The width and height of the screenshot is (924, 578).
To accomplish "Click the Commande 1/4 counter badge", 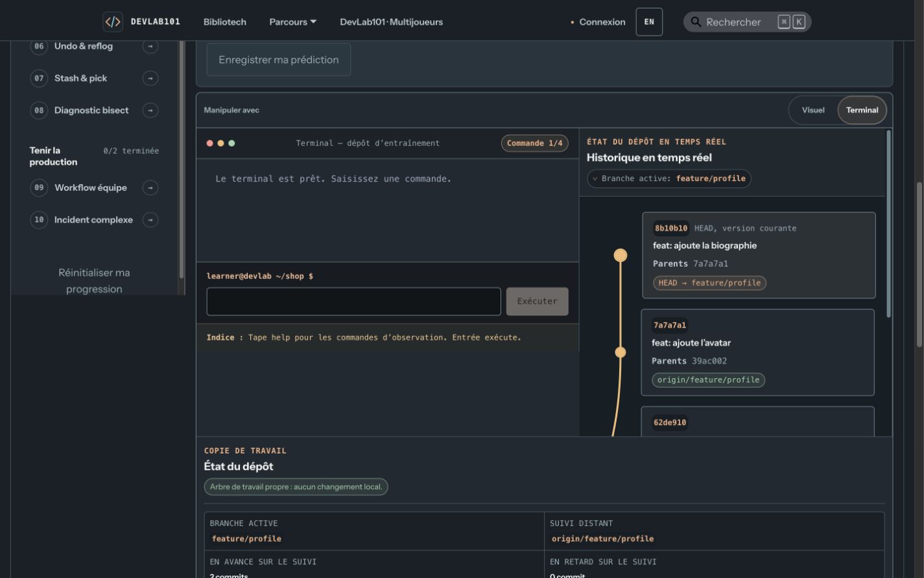I will click(x=535, y=143).
